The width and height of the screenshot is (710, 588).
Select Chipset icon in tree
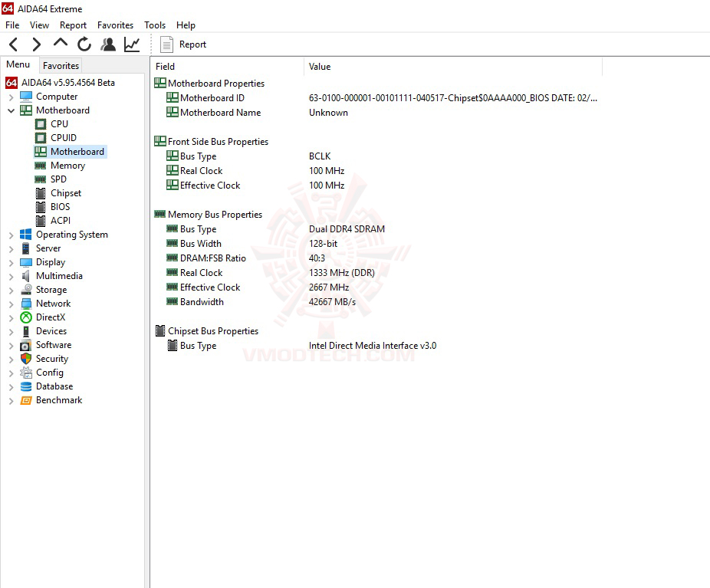[41, 193]
